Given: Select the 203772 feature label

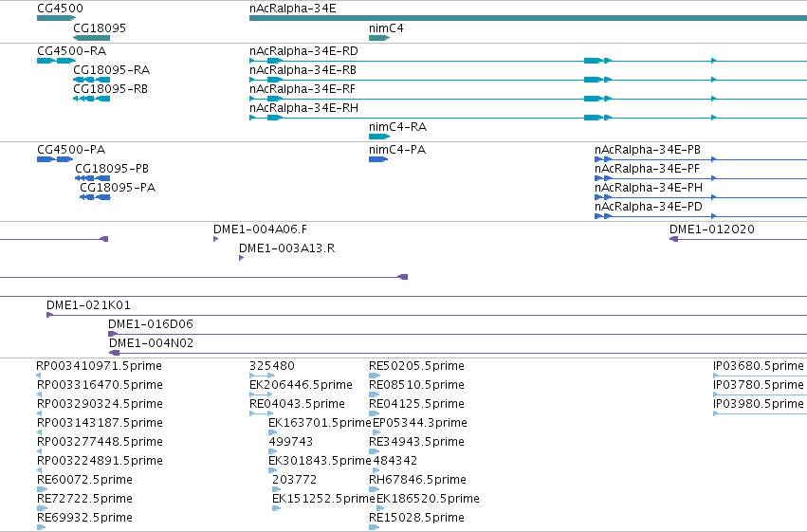Looking at the screenshot, I should coord(294,480).
